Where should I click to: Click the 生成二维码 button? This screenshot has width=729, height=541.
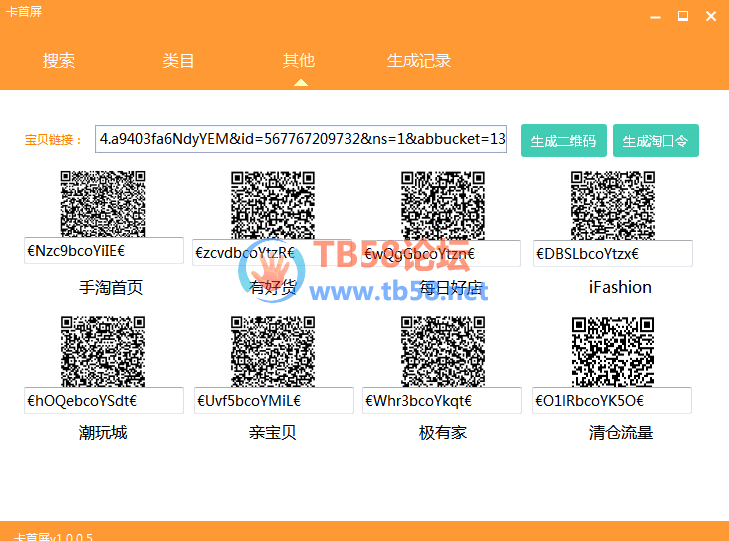tap(563, 140)
